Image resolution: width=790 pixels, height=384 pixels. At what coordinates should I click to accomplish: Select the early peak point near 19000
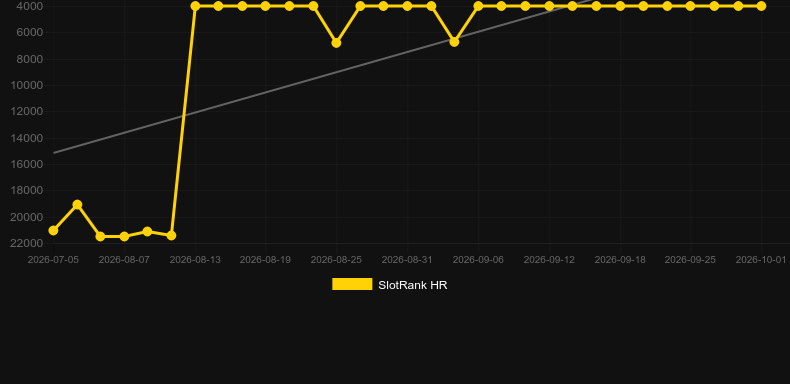tap(77, 205)
